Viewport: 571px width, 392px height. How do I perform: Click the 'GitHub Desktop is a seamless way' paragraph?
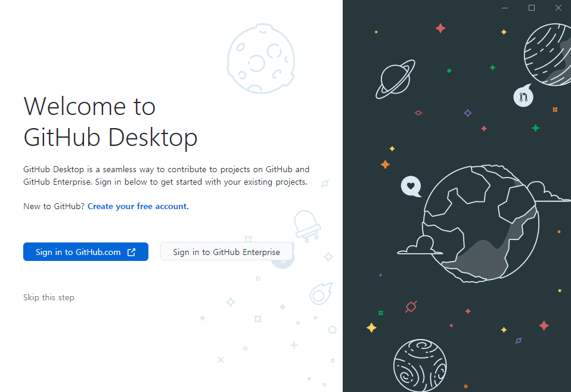166,175
